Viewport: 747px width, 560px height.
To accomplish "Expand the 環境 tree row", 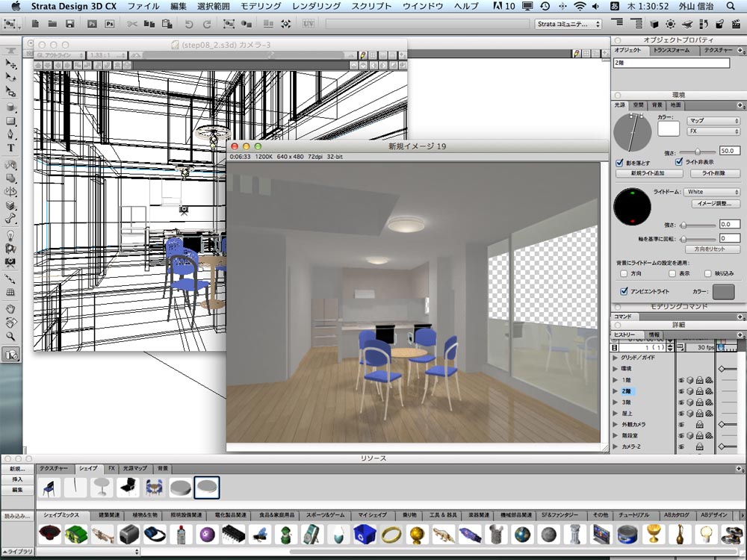I will pos(615,369).
